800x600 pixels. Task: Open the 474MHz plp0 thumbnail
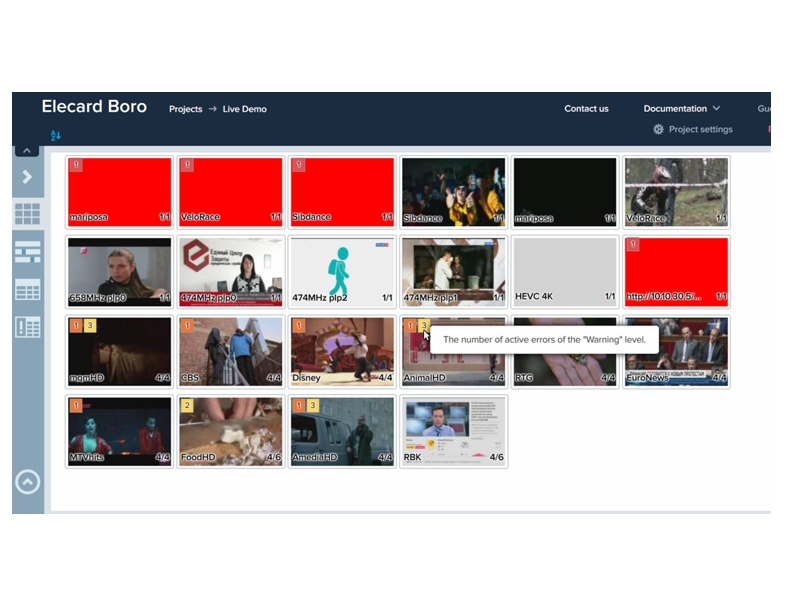(231, 272)
